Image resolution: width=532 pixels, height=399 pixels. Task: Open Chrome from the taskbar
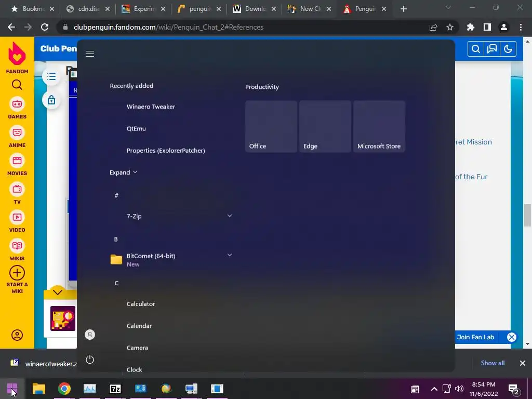pos(64,389)
